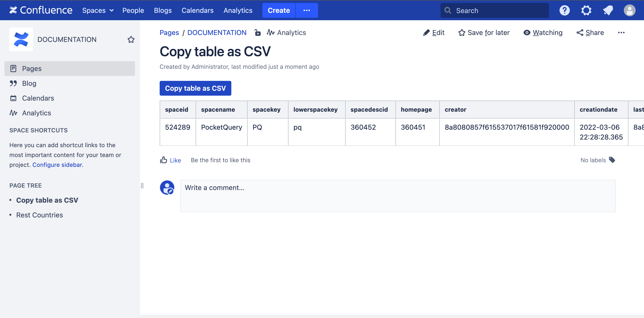Click the Write a comment field
Image resolution: width=644 pixels, height=318 pixels.
(x=397, y=196)
